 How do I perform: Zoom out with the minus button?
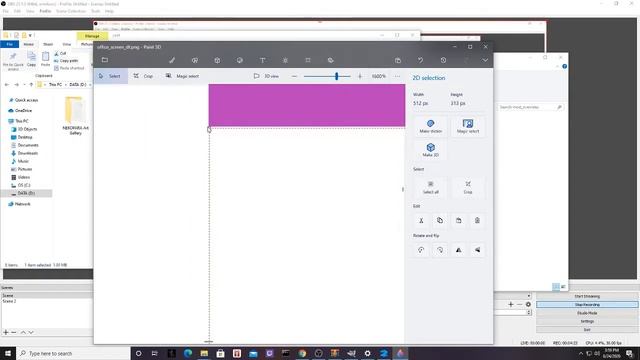tap(294, 76)
